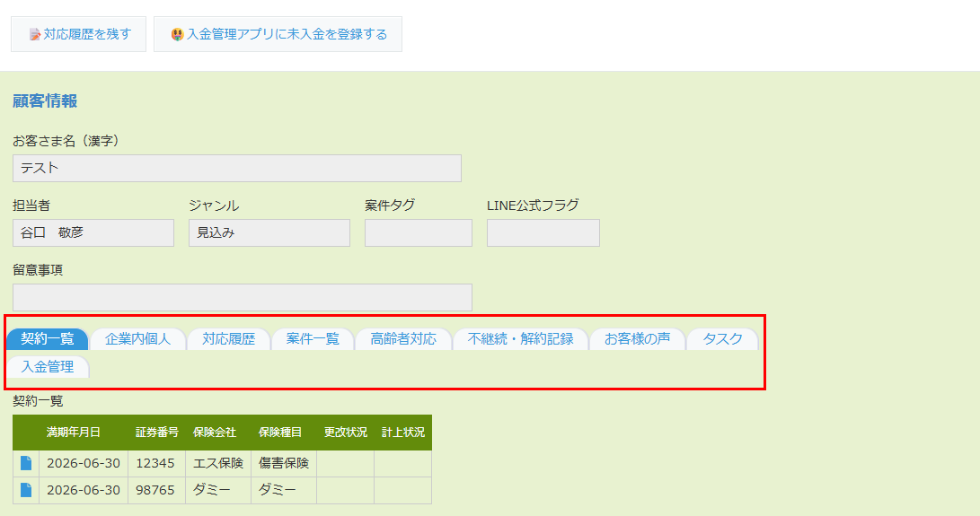
Task: Open record icon for policy number 98765
Action: (26, 490)
